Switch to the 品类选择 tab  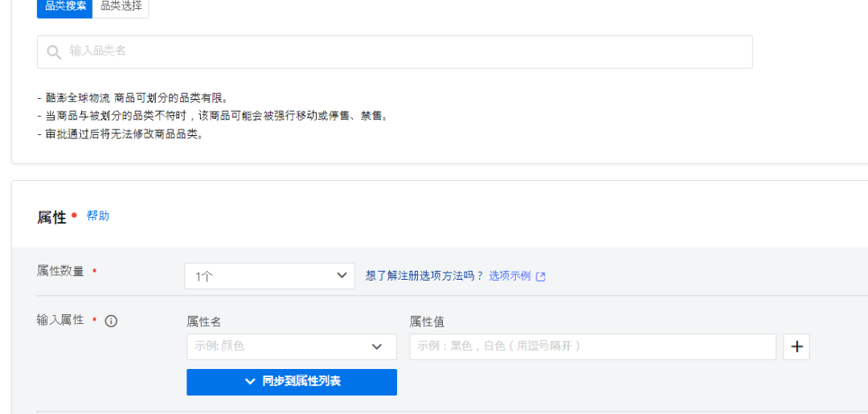point(121,7)
